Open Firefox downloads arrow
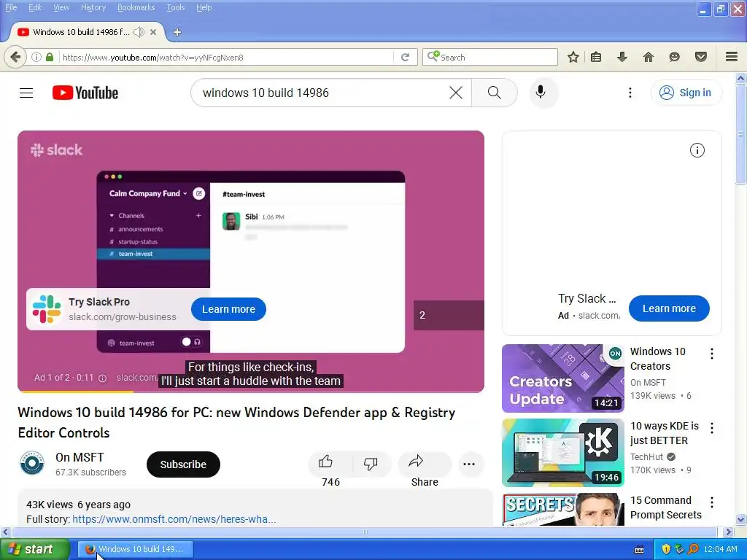The width and height of the screenshot is (747, 560). pyautogui.click(x=622, y=57)
